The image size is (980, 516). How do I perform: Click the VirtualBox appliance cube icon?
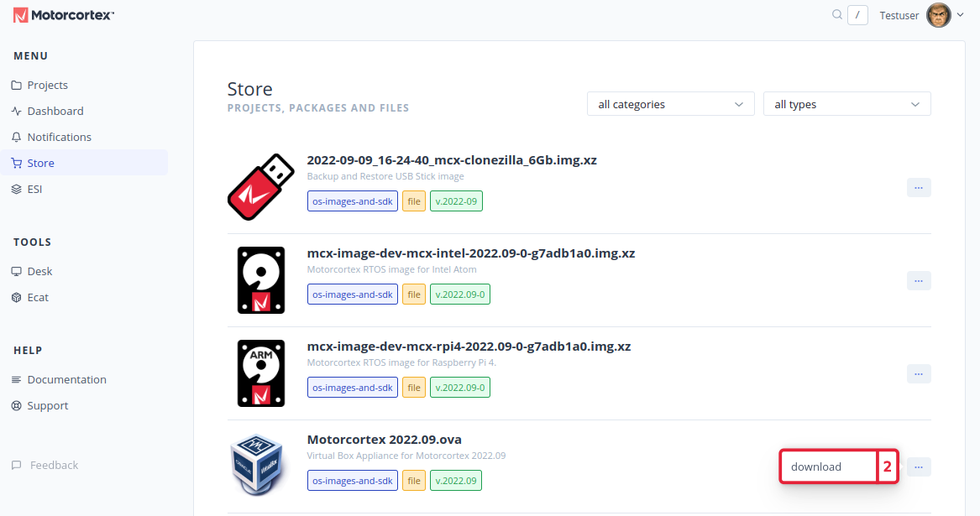(x=257, y=466)
